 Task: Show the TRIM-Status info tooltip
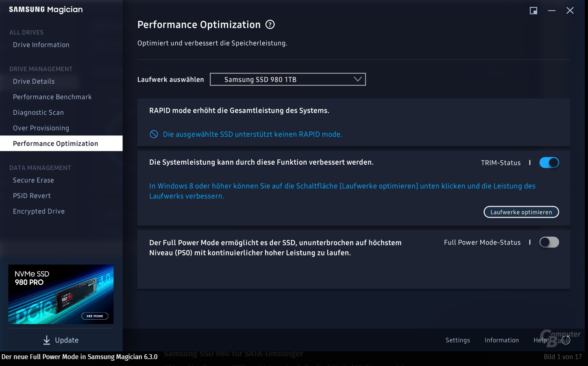tap(530, 162)
